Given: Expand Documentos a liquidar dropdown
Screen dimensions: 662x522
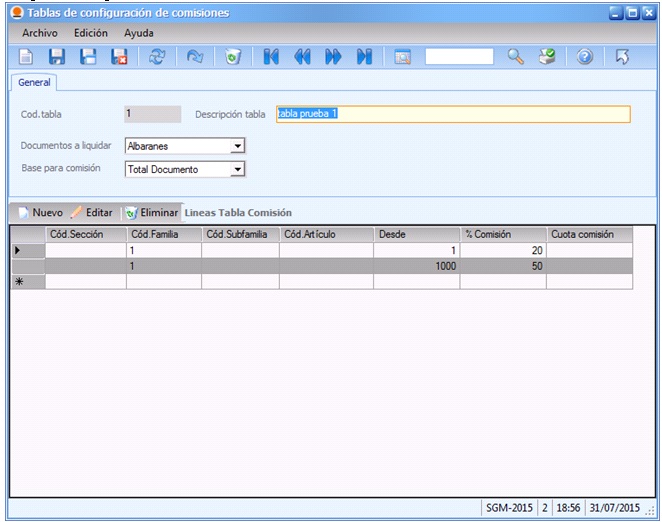Looking at the screenshot, I should [x=237, y=146].
